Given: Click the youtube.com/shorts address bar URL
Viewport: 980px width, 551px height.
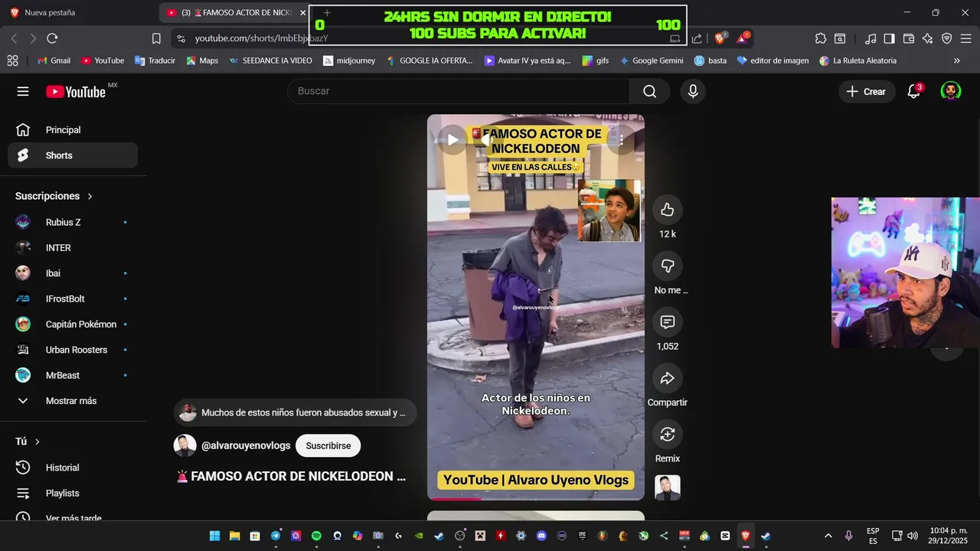Looking at the screenshot, I should 260,38.
